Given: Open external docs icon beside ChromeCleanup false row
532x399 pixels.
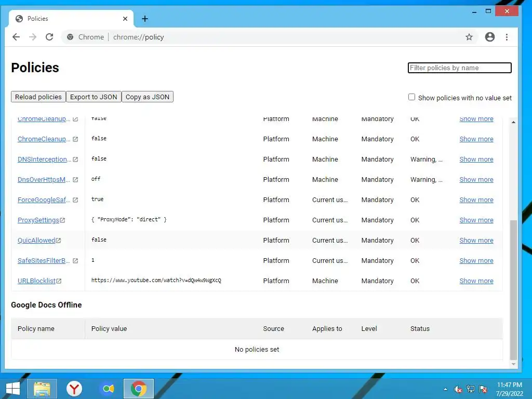Looking at the screenshot, I should point(75,139).
